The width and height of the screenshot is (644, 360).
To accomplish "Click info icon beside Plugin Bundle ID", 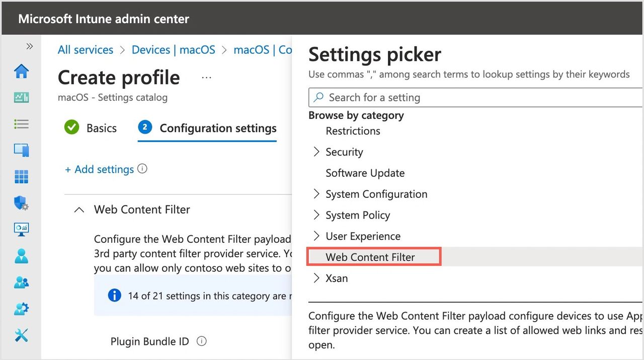I will pos(202,341).
